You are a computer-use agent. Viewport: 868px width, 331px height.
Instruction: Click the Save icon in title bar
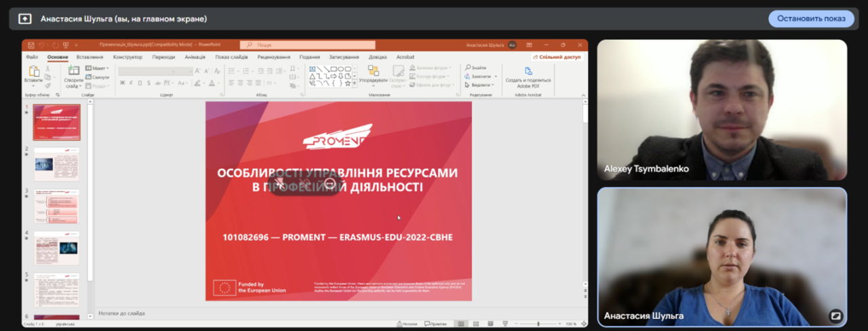click(x=31, y=45)
